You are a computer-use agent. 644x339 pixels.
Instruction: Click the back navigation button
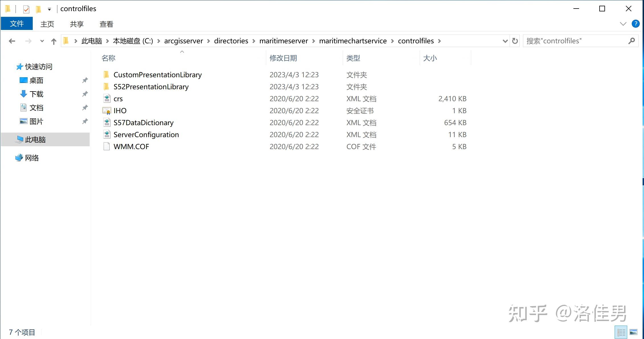click(12, 41)
